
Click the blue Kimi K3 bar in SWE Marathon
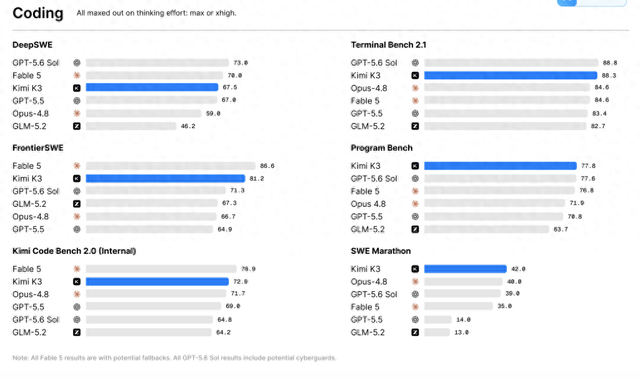tap(465, 269)
